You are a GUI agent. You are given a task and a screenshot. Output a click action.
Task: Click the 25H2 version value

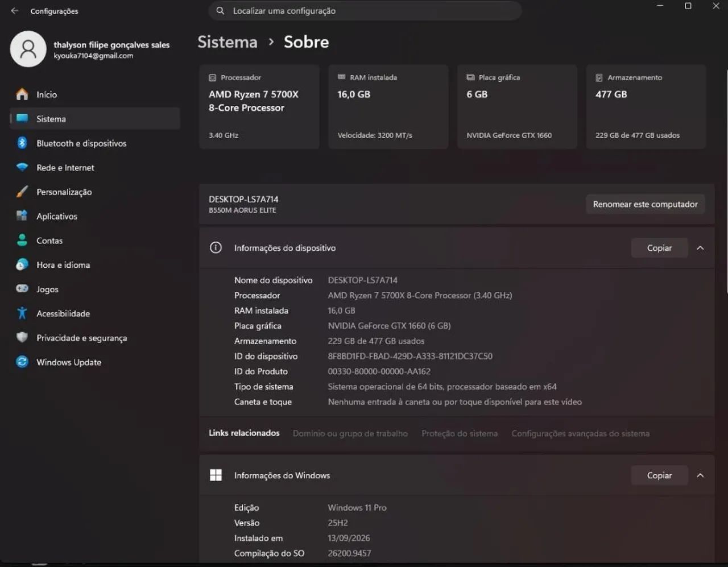pyautogui.click(x=338, y=523)
